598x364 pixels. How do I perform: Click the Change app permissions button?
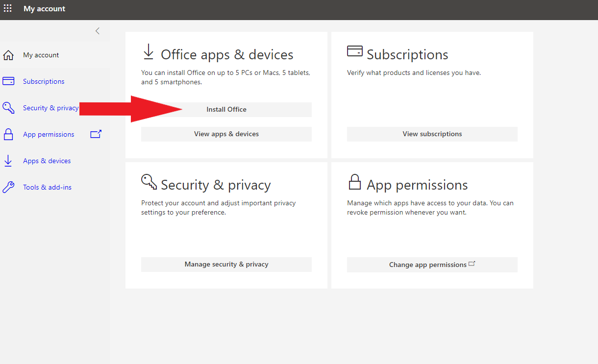pyautogui.click(x=432, y=265)
